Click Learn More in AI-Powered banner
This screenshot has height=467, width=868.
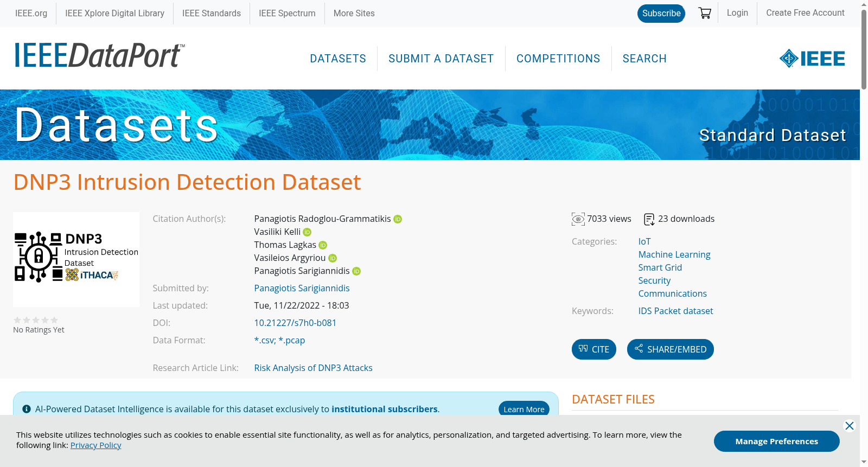tap(524, 410)
